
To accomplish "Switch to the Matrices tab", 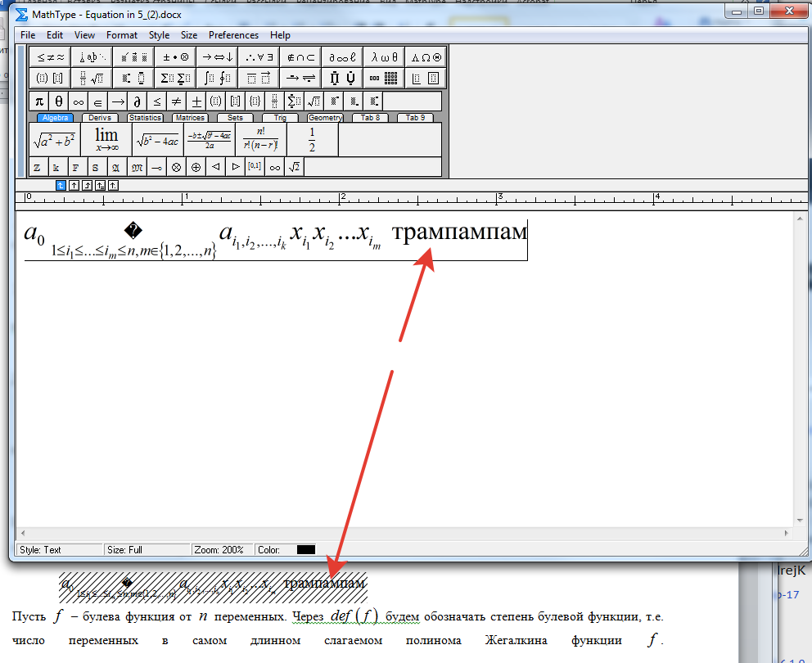I will [x=190, y=118].
